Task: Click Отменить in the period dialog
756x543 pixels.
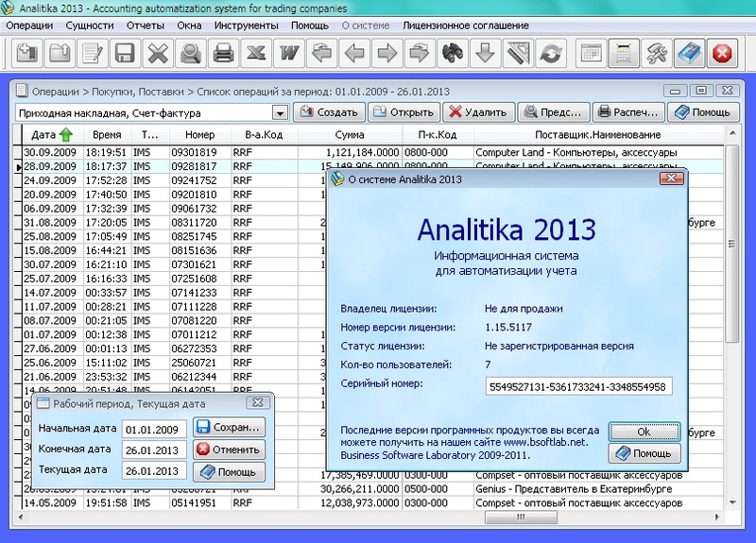Action: point(229,450)
